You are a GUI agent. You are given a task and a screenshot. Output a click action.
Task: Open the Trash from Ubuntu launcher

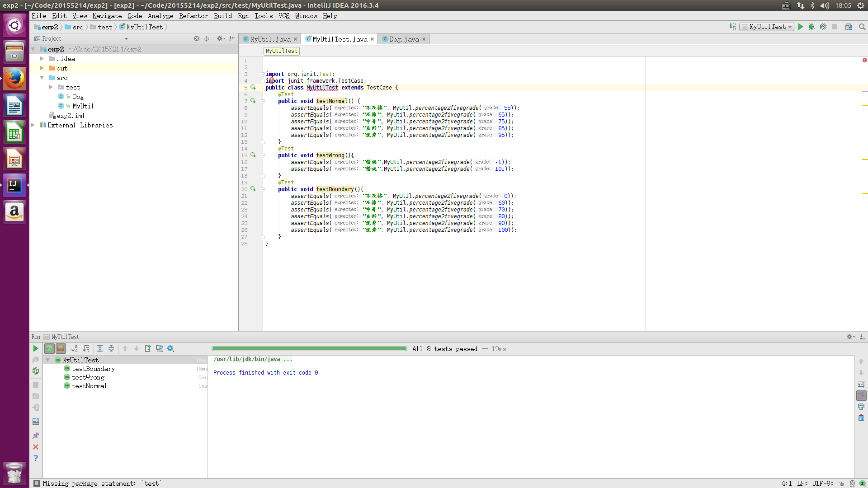coord(14,473)
